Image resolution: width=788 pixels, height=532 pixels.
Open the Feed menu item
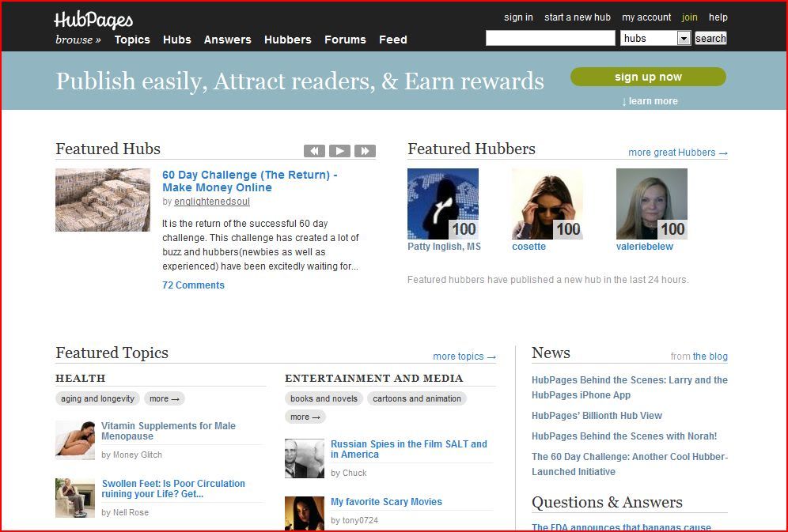point(393,40)
